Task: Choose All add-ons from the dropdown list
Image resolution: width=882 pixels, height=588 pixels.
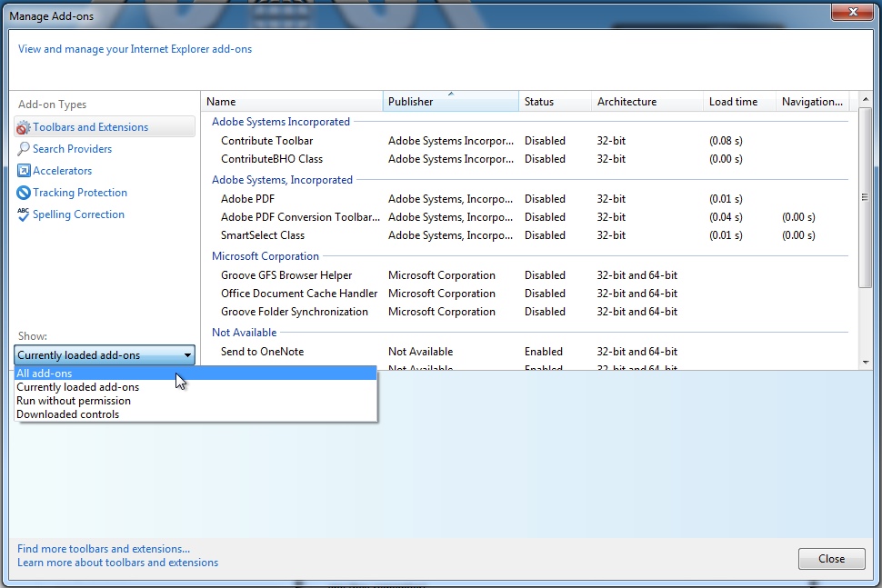Action: click(x=195, y=374)
